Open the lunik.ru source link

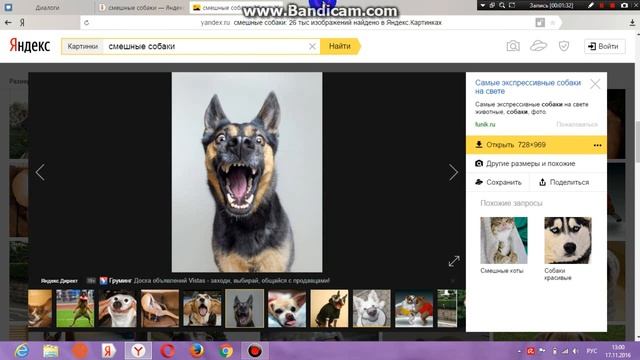[485, 124]
